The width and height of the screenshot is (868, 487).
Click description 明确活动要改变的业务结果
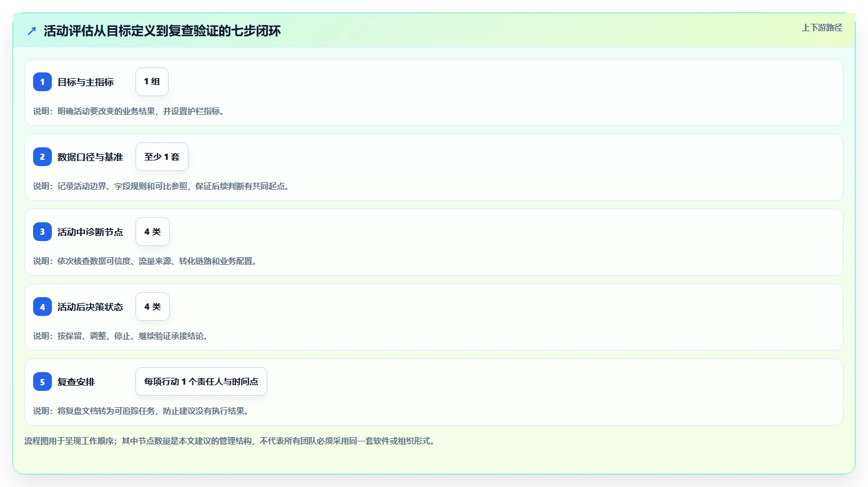tap(129, 111)
